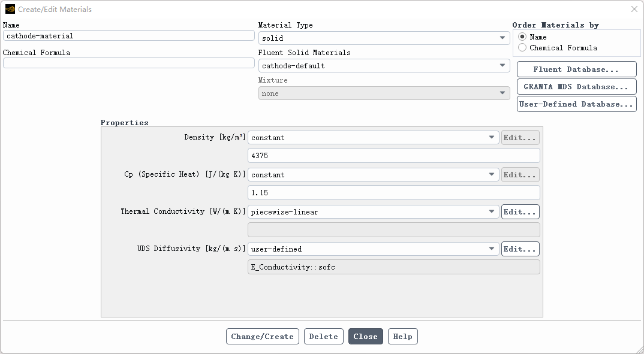Click the Fluent logo icon in the title bar
Screen dimensions: 644x354
(10, 9)
